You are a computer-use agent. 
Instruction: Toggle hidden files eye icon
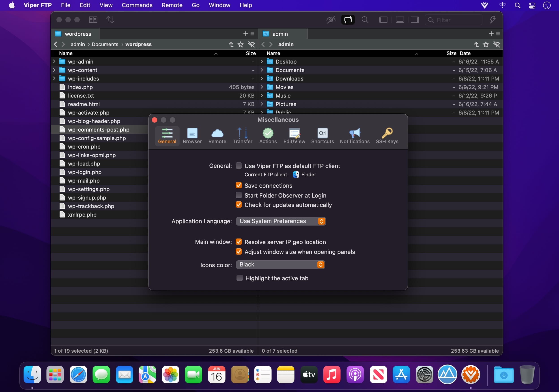(x=331, y=20)
